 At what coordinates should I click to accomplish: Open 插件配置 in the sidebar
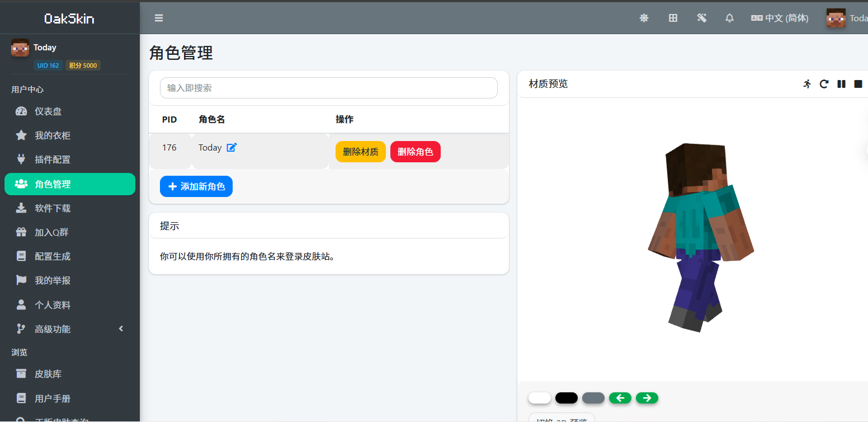70,160
